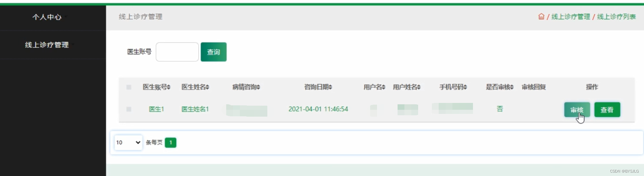Click the 医生姓名1 cell
This screenshot has height=176, width=644.
pyautogui.click(x=195, y=109)
